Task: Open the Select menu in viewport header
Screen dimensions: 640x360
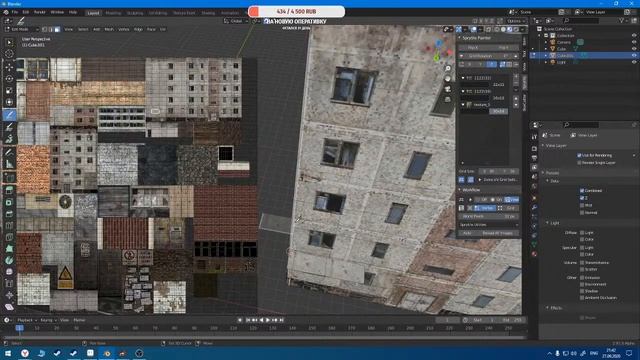Action: point(83,29)
